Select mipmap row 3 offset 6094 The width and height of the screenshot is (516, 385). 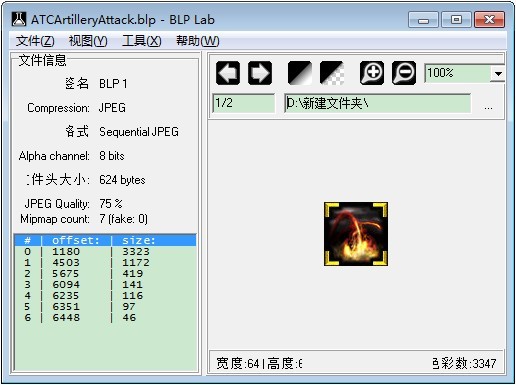tap(105, 284)
